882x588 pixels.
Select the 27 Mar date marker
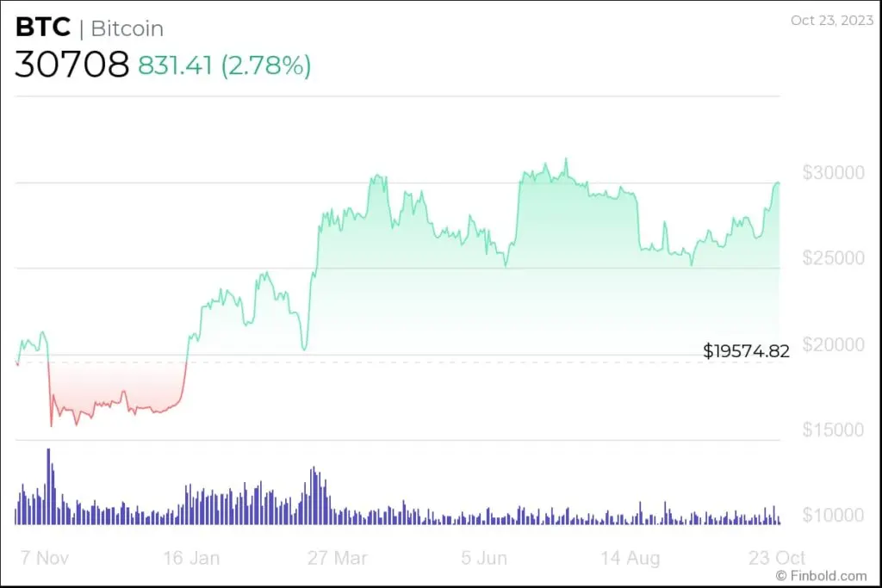pyautogui.click(x=337, y=558)
